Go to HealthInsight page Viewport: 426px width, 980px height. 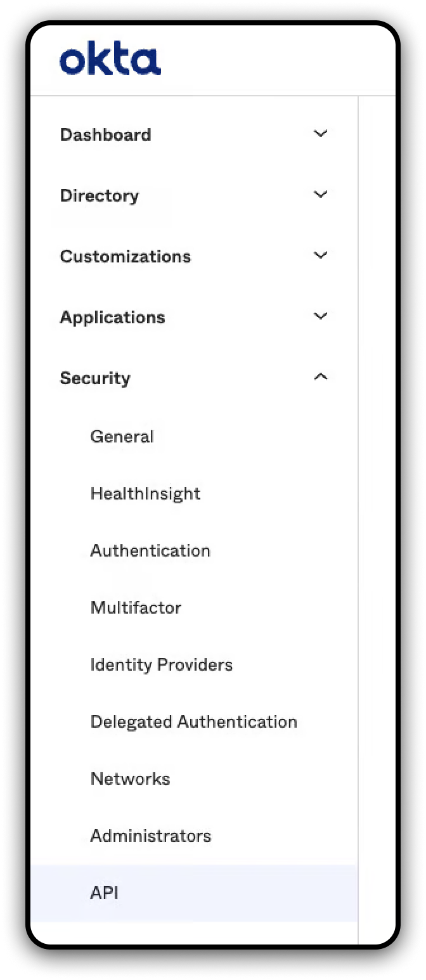pos(145,493)
